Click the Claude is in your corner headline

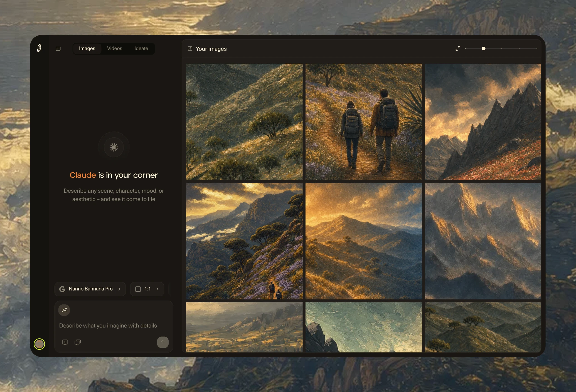pyautogui.click(x=114, y=175)
